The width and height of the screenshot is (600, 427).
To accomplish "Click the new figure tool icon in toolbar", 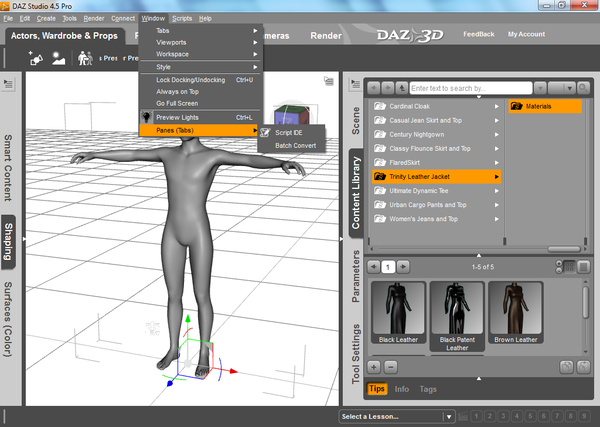I will click(x=36, y=59).
